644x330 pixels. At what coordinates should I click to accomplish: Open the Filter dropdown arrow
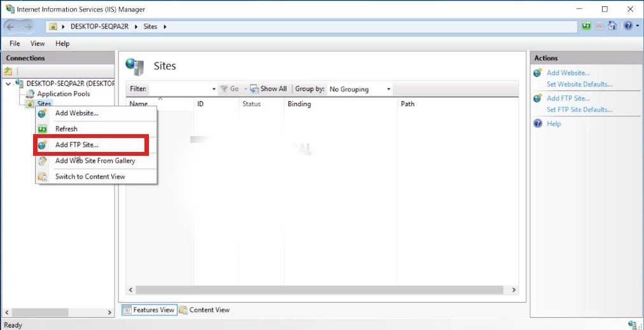pyautogui.click(x=214, y=89)
